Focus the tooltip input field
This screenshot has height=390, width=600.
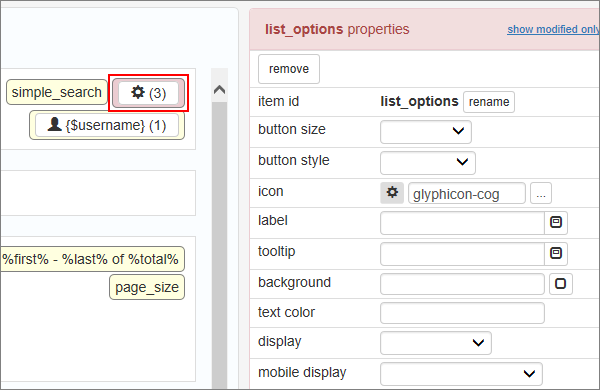462,254
